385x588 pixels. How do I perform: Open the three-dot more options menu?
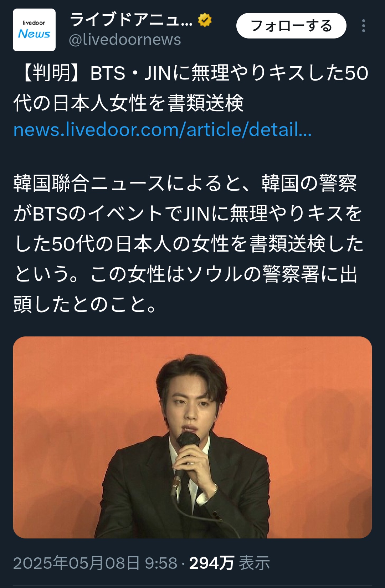click(363, 26)
